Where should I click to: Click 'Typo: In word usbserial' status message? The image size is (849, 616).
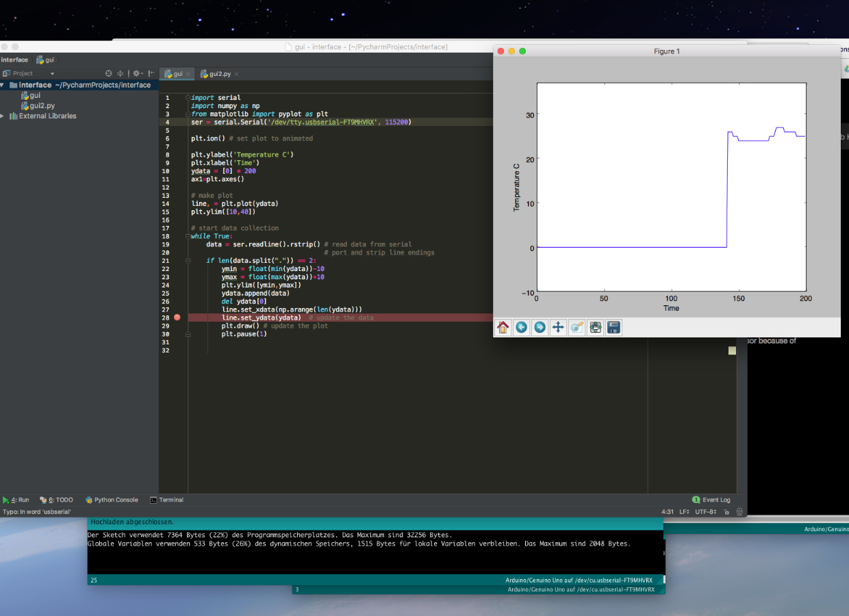[37, 511]
